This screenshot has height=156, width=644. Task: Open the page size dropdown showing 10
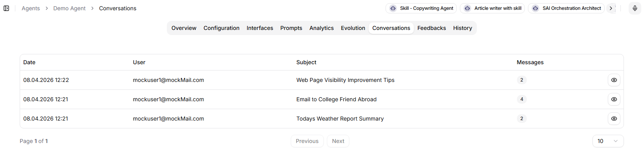[x=608, y=141]
